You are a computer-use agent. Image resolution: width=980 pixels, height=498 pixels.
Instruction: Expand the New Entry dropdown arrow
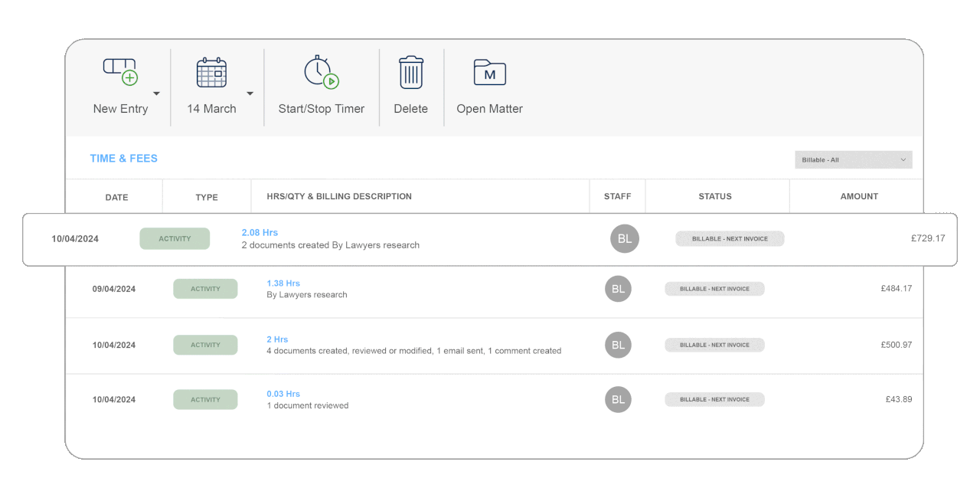point(156,94)
